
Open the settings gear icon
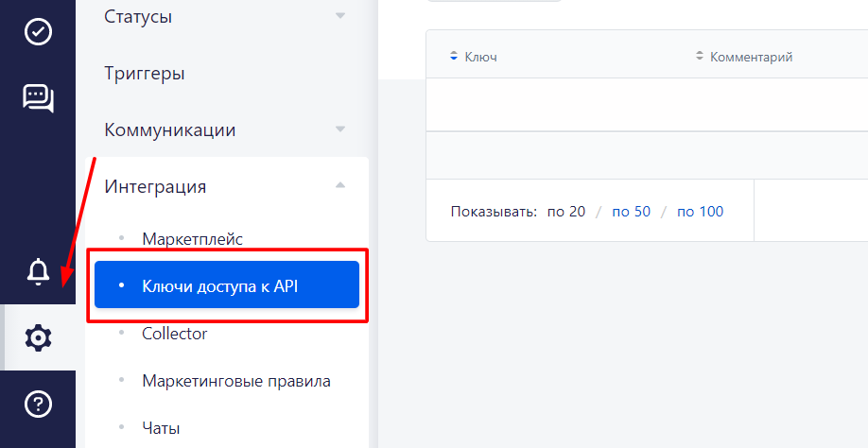coord(38,337)
